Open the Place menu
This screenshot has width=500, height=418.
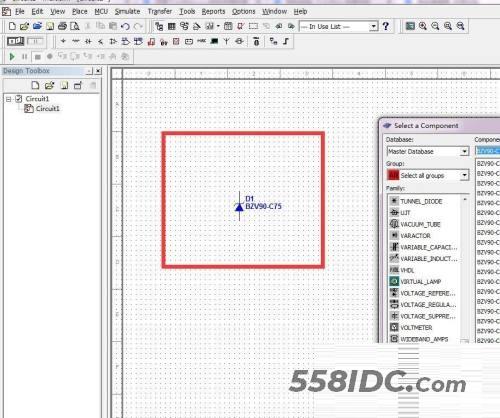(x=80, y=12)
